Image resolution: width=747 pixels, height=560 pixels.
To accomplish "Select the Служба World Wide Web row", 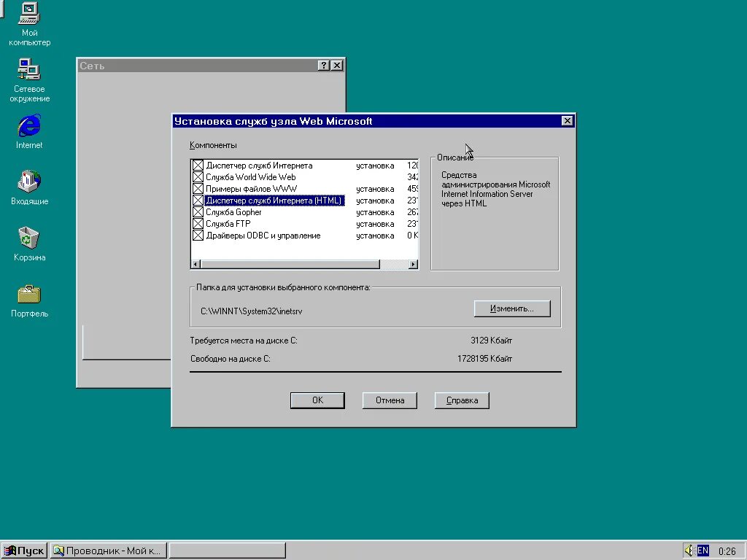I will pyautogui.click(x=304, y=177).
